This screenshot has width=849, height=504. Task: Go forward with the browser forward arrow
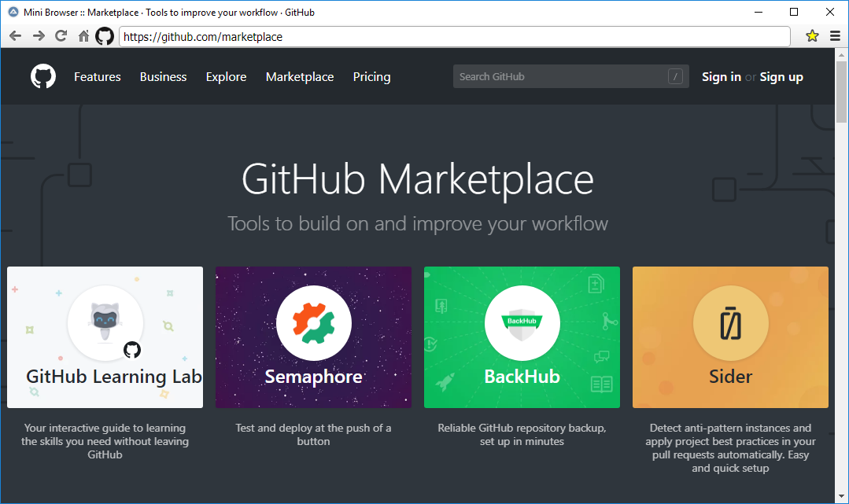pos(39,36)
